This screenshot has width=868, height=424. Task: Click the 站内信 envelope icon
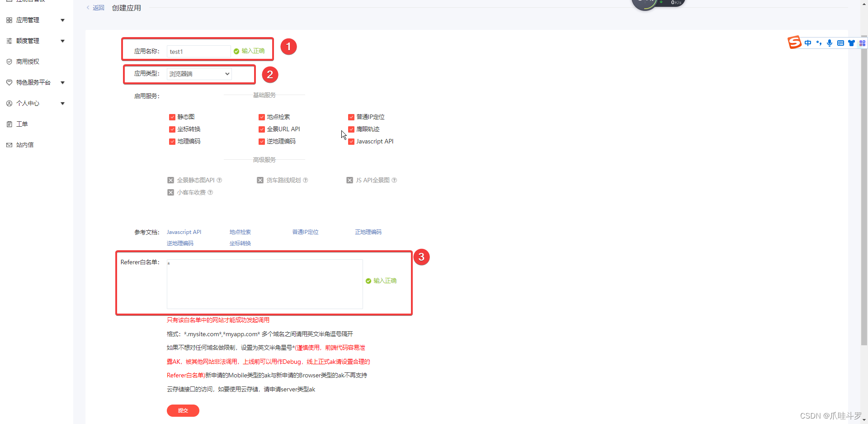tap(9, 145)
